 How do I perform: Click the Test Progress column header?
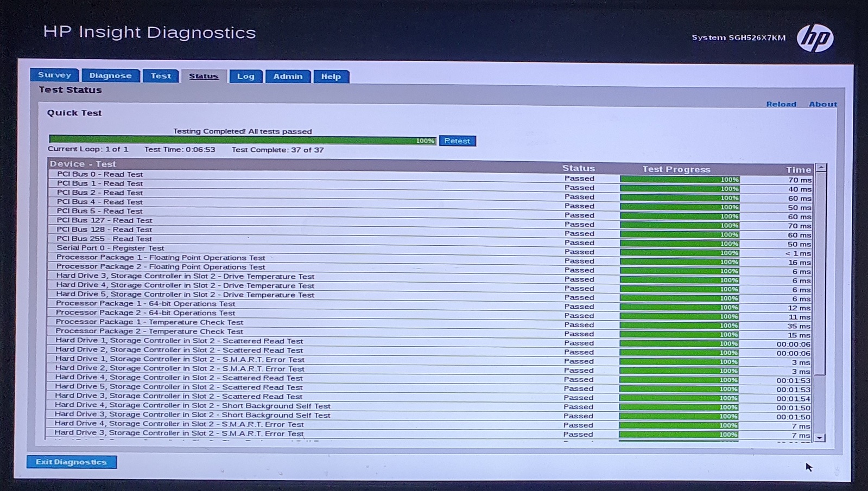click(x=676, y=169)
